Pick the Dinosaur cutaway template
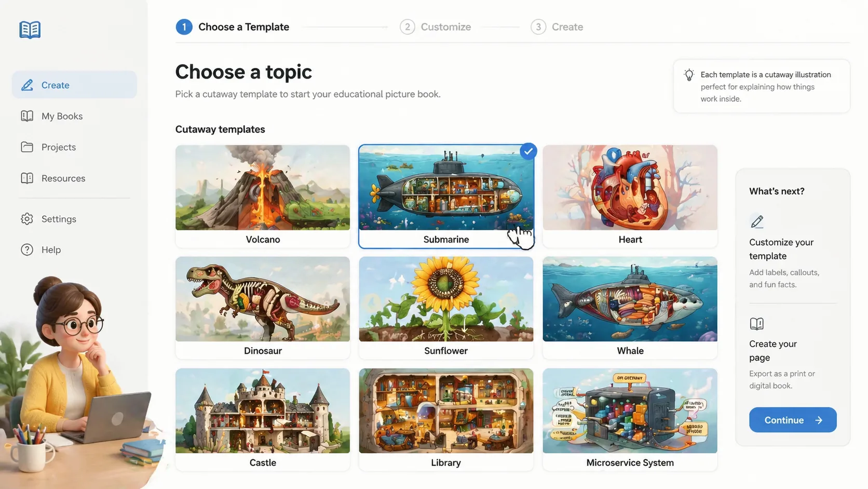This screenshot has width=868, height=489. coord(263,308)
